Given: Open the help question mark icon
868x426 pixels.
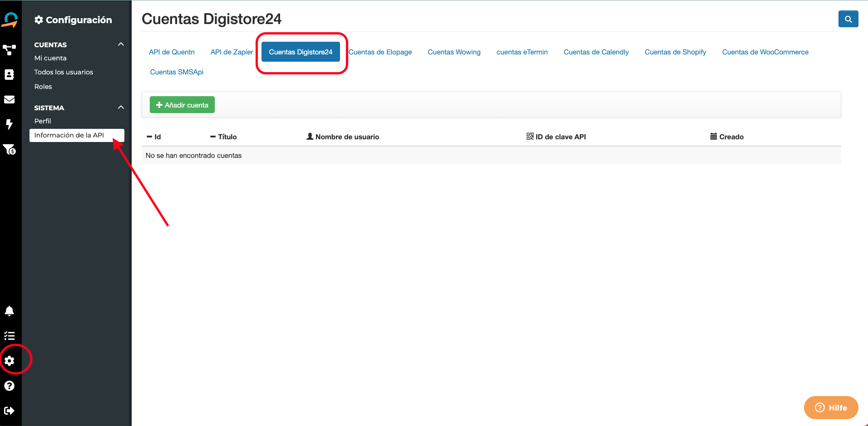Looking at the screenshot, I should click(10, 386).
